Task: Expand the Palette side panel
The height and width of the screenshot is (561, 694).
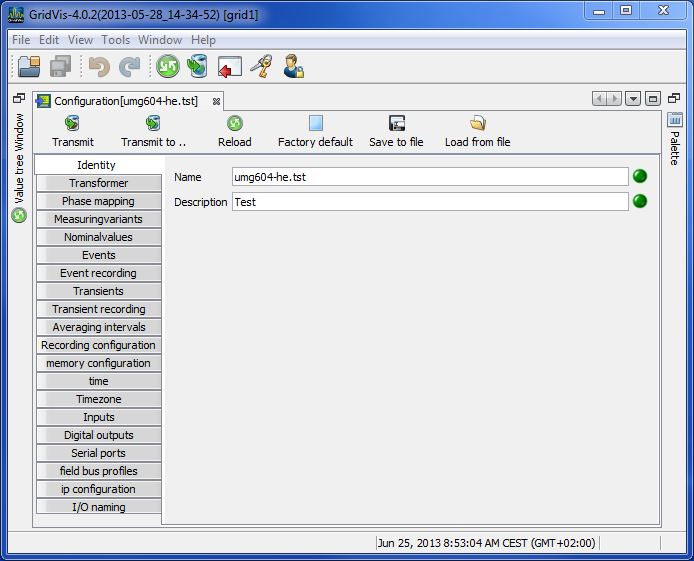Action: click(675, 140)
